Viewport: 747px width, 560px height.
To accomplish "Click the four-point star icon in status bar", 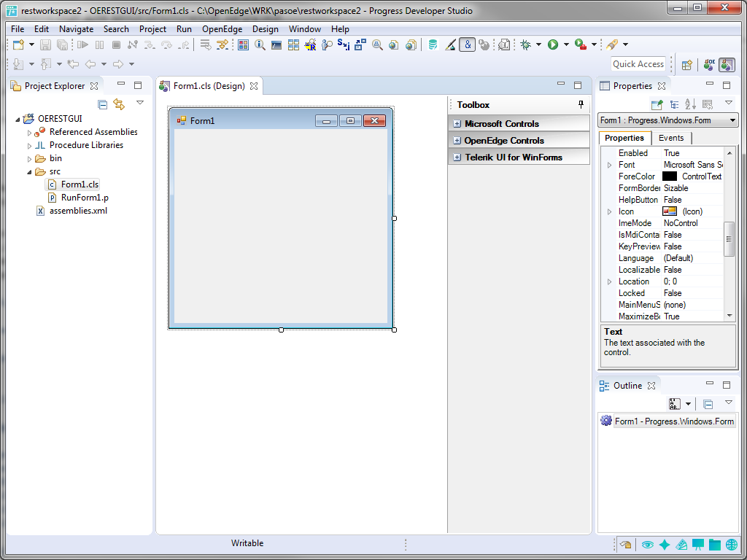I will (x=664, y=544).
